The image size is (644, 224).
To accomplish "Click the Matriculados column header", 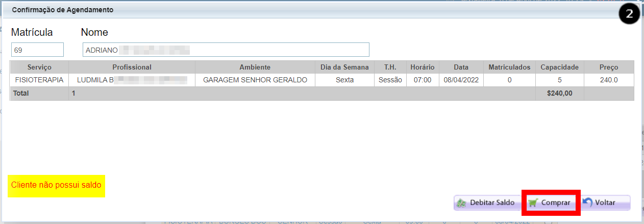I will point(509,67).
